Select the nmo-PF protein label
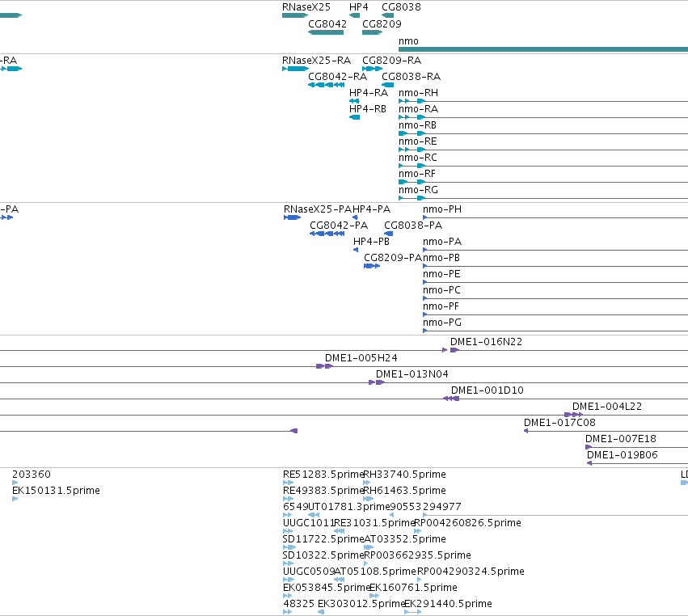688x616 pixels. pyautogui.click(x=441, y=306)
